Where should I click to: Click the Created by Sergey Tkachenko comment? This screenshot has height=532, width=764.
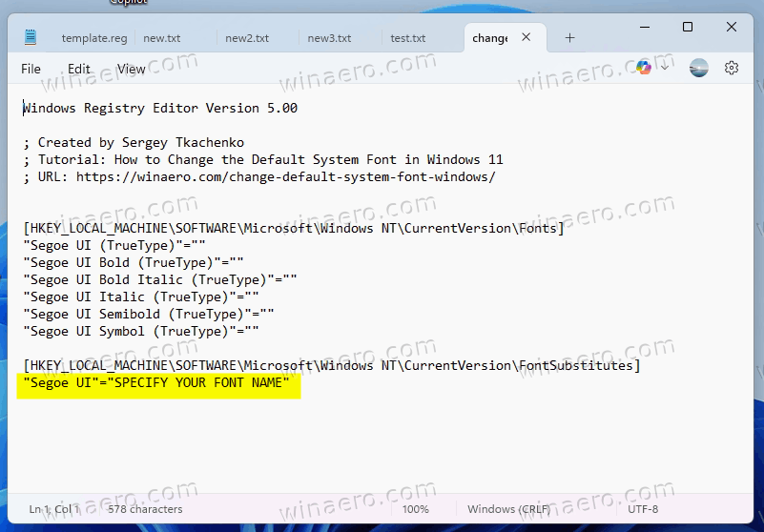click(x=134, y=142)
